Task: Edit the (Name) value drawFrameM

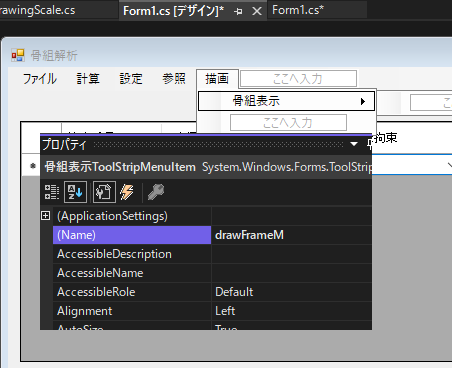Action: click(x=291, y=235)
